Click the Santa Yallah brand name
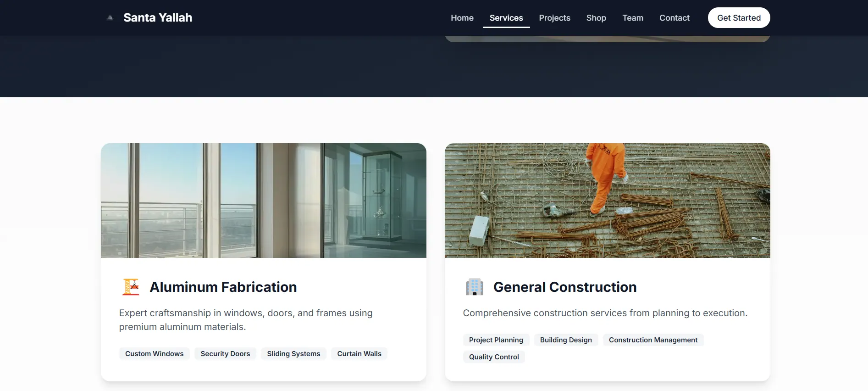 [x=158, y=18]
